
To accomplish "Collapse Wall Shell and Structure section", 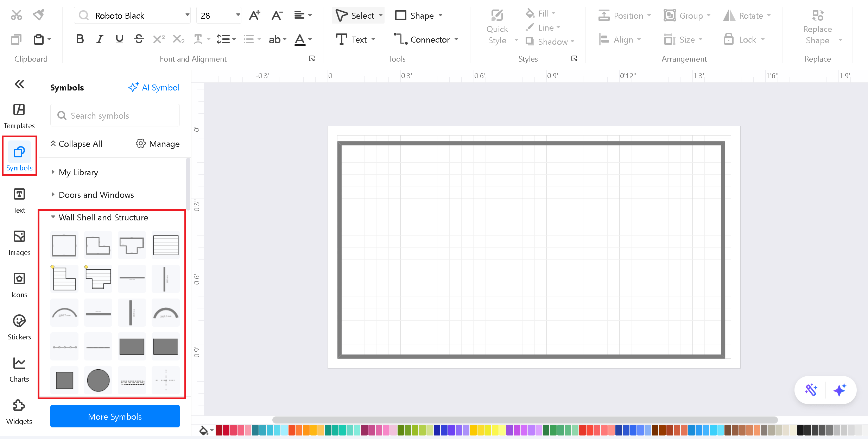I will coord(100,217).
